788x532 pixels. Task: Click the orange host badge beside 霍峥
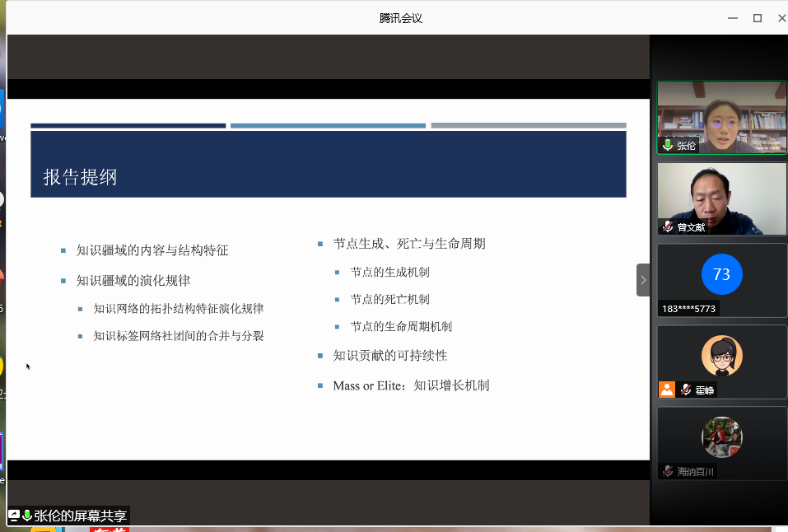(666, 390)
